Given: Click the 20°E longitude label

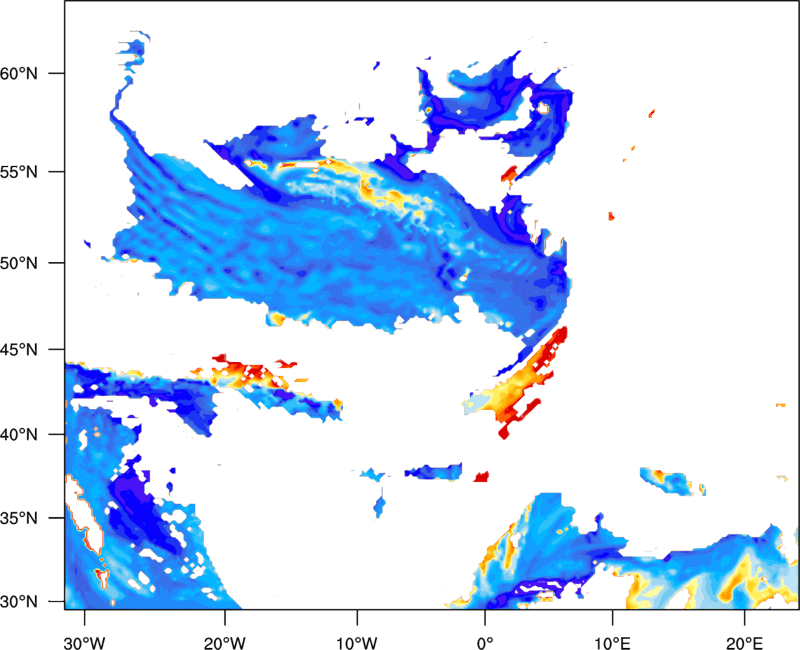Looking at the screenshot, I should 744,643.
